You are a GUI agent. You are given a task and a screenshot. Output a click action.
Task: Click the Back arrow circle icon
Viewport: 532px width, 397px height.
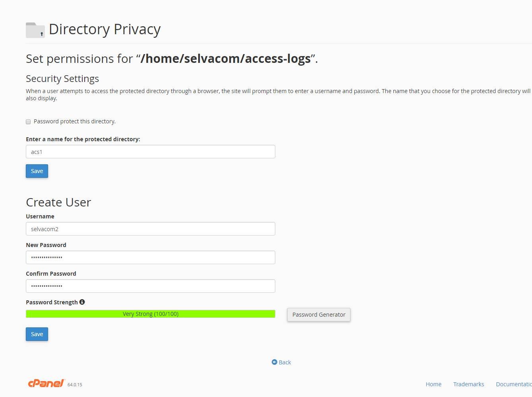click(274, 362)
